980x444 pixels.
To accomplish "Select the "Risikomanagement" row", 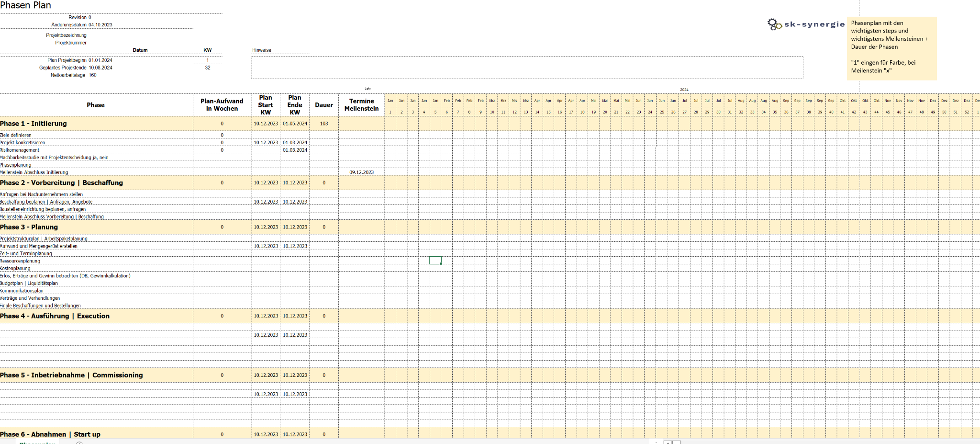I will (x=20, y=150).
